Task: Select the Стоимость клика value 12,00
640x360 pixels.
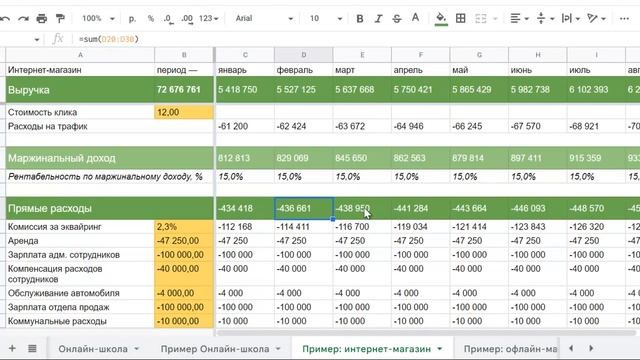Action: (184, 112)
